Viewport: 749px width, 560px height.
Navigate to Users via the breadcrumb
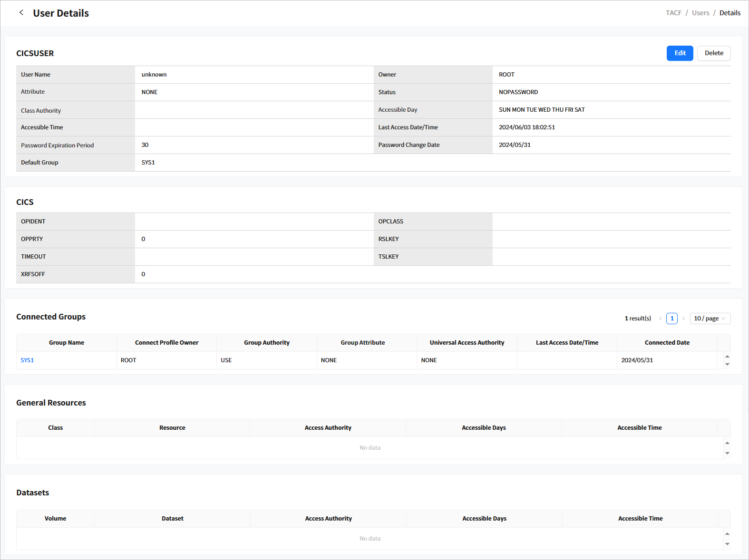700,13
